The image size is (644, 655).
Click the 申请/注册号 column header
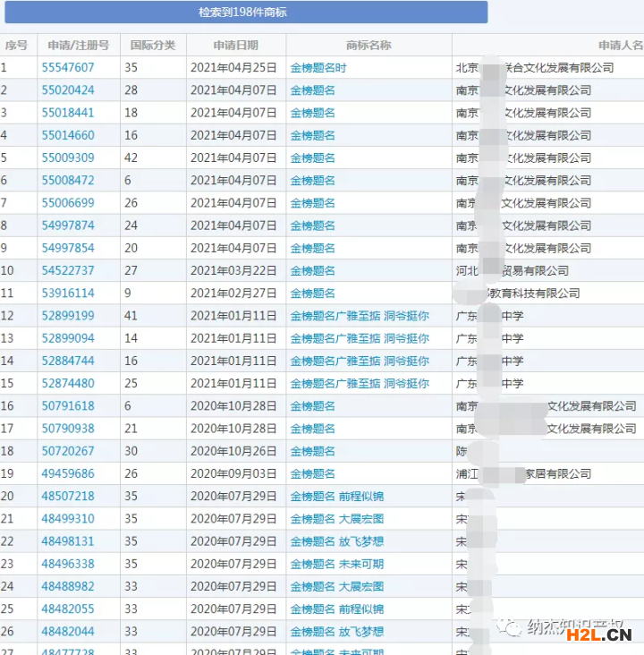79,45
